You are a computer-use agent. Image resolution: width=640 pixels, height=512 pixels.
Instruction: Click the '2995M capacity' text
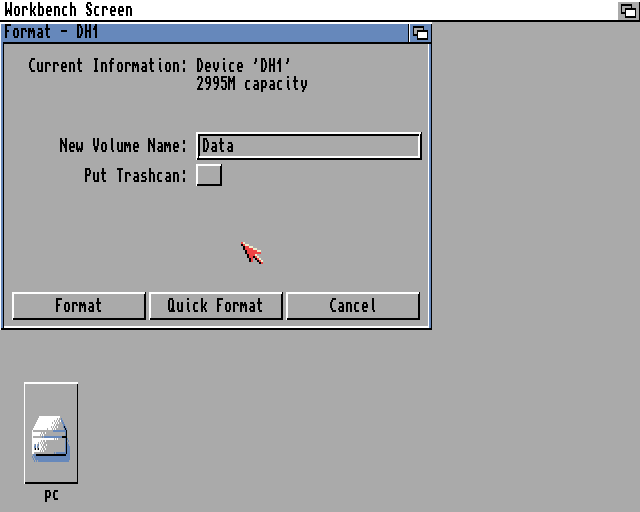252,84
